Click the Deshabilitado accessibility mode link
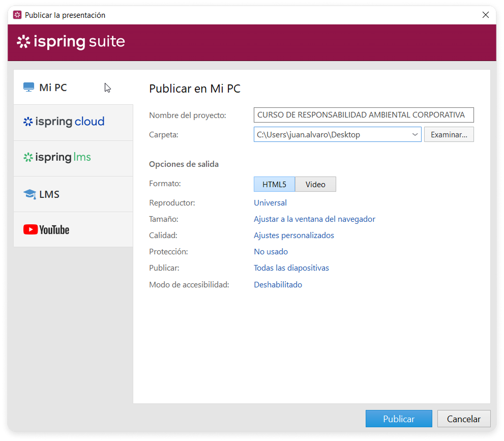This screenshot has width=504, height=441. click(x=278, y=285)
